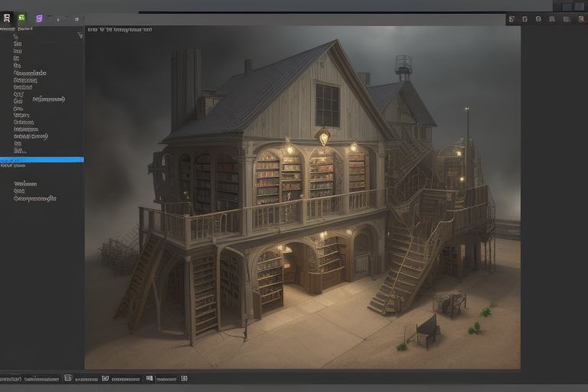Click the second icon in the top-right icon row

click(524, 19)
